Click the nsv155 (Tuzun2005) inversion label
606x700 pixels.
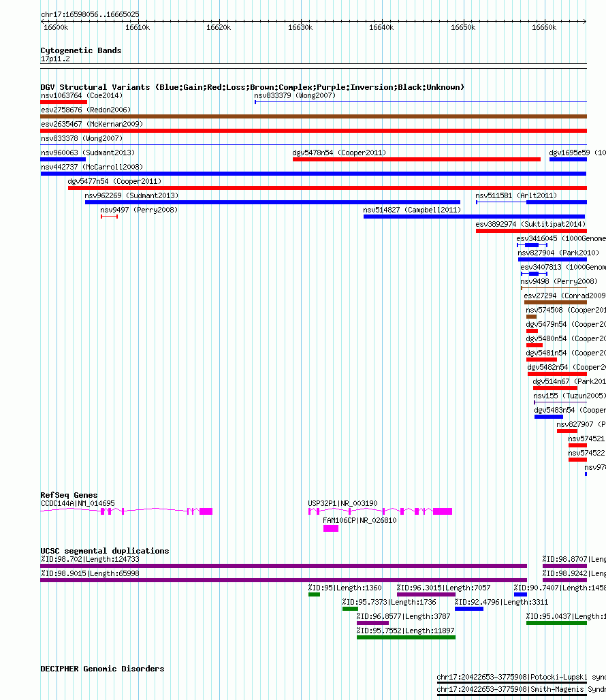click(569, 396)
